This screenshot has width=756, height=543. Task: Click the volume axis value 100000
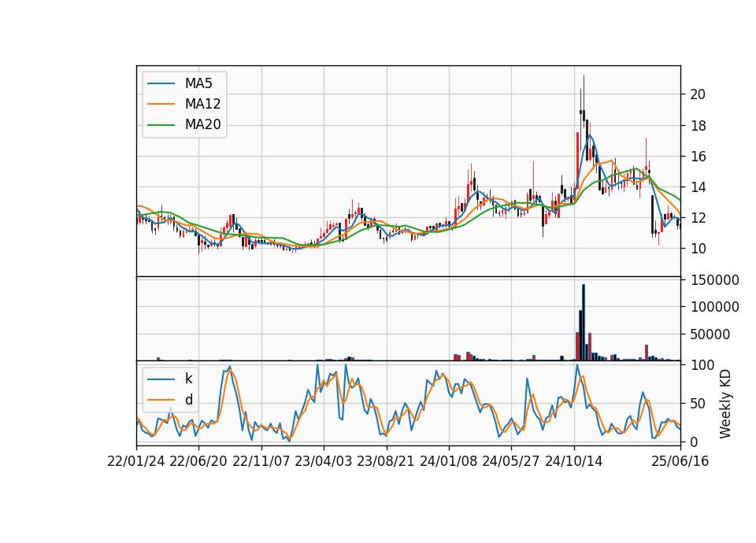714,307
